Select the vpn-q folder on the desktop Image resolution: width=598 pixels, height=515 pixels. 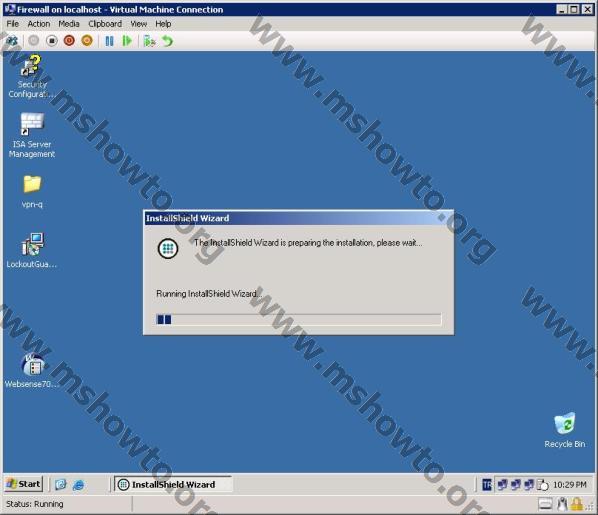coord(32,192)
